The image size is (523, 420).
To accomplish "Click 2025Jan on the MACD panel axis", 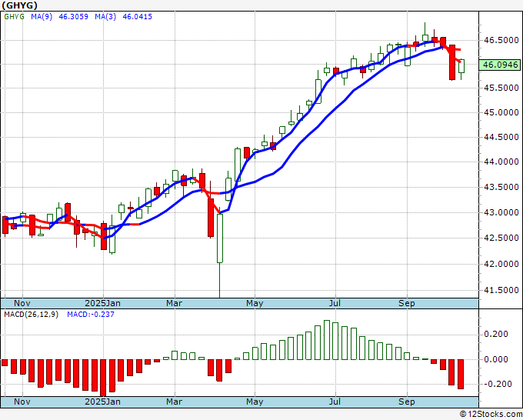I will [x=103, y=402].
